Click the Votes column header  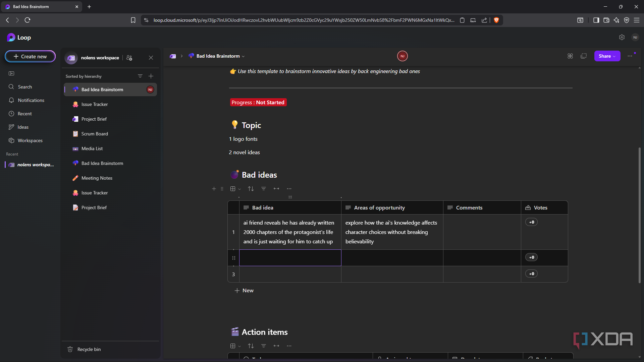pos(544,207)
